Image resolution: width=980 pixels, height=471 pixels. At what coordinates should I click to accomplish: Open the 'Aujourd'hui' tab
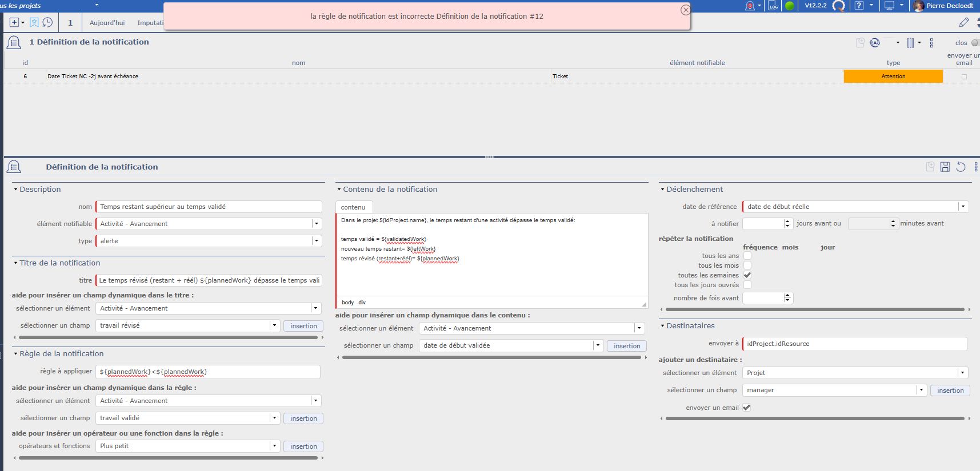107,23
